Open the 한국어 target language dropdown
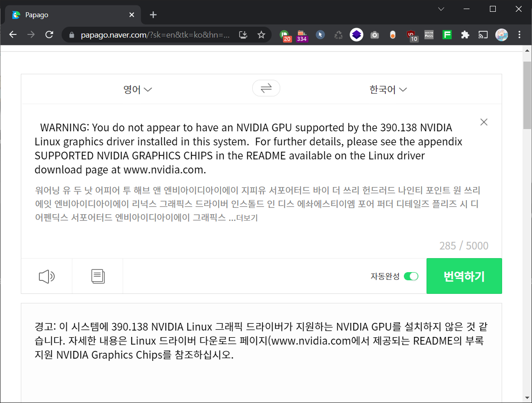Screen dimensions: 532x403 pyautogui.click(x=388, y=90)
